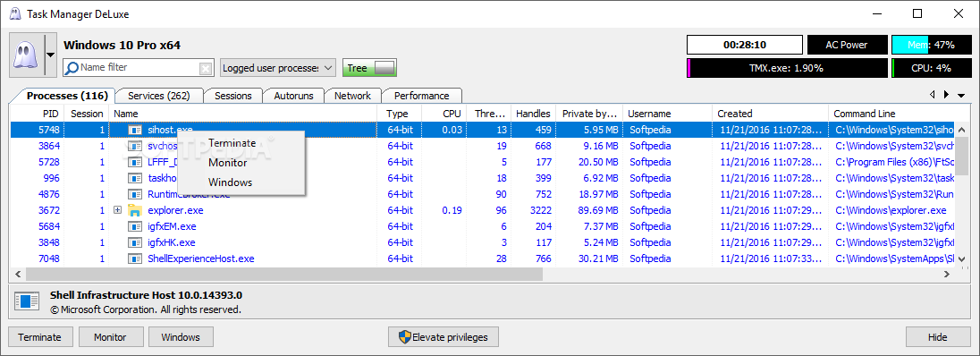Image resolution: width=980 pixels, height=356 pixels.
Task: Click the Shell Infrastructure Host details icon
Action: 26,301
